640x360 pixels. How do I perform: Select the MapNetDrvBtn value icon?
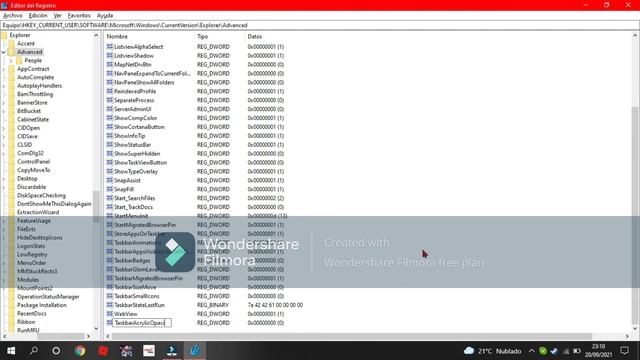click(109, 64)
